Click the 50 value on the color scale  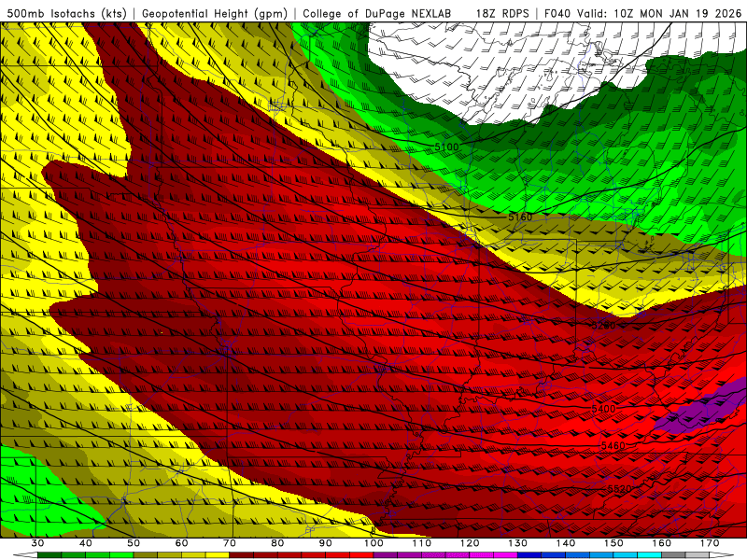pyautogui.click(x=134, y=543)
